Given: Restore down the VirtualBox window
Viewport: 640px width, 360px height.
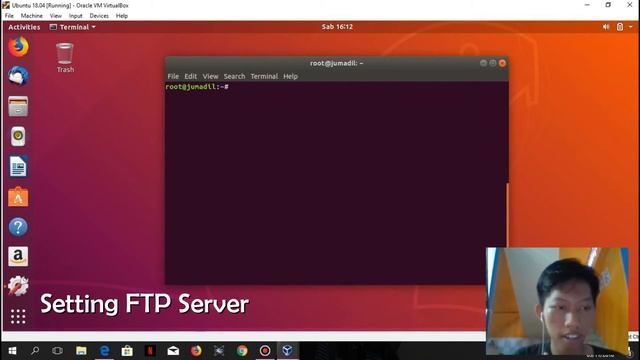Looking at the screenshot, I should (608, 5).
